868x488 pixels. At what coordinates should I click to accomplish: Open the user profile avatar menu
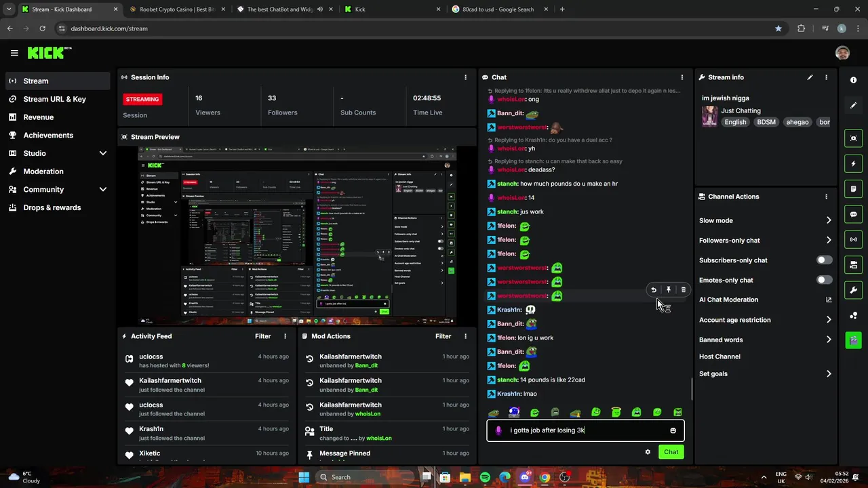(842, 53)
